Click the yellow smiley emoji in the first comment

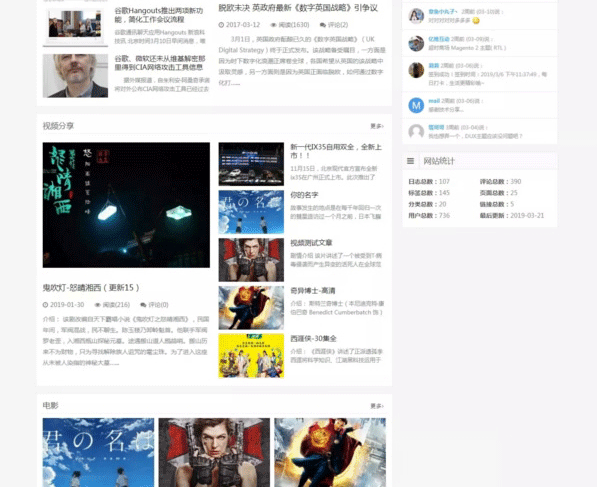click(x=476, y=21)
